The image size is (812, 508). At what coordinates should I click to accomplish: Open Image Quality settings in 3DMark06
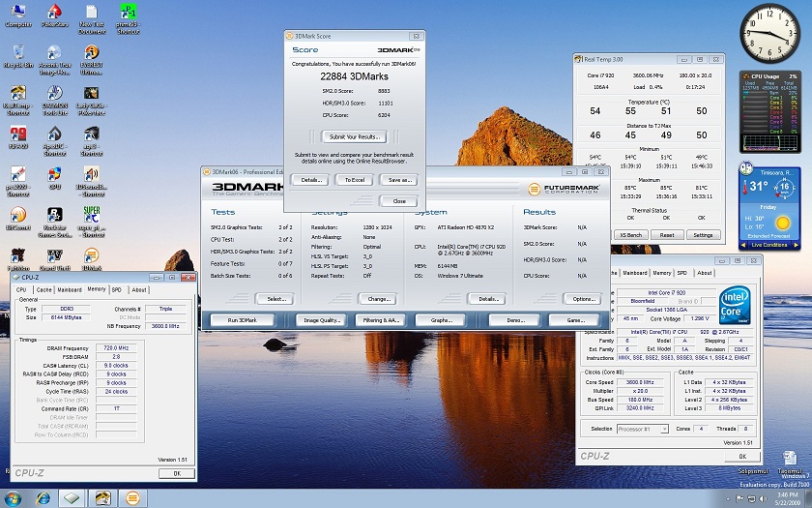321,320
